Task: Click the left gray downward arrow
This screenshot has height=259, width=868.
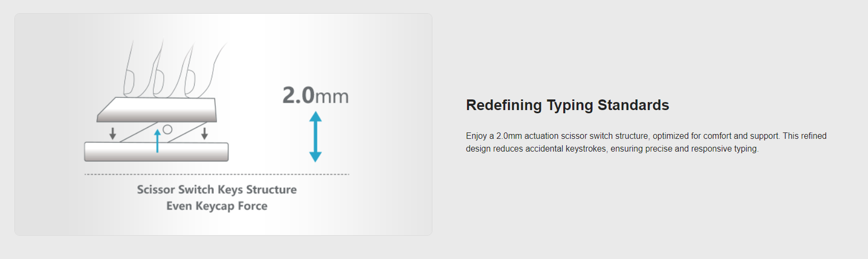Action: (x=112, y=134)
